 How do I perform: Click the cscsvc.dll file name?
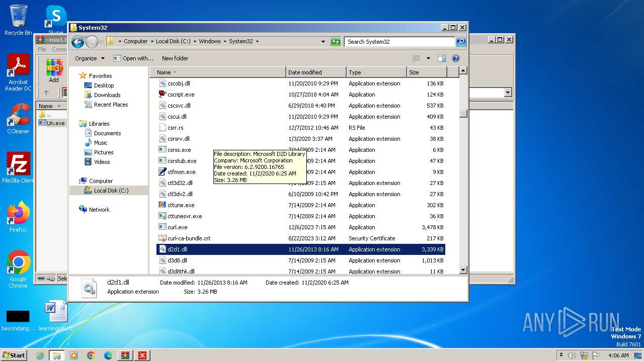[x=179, y=106]
